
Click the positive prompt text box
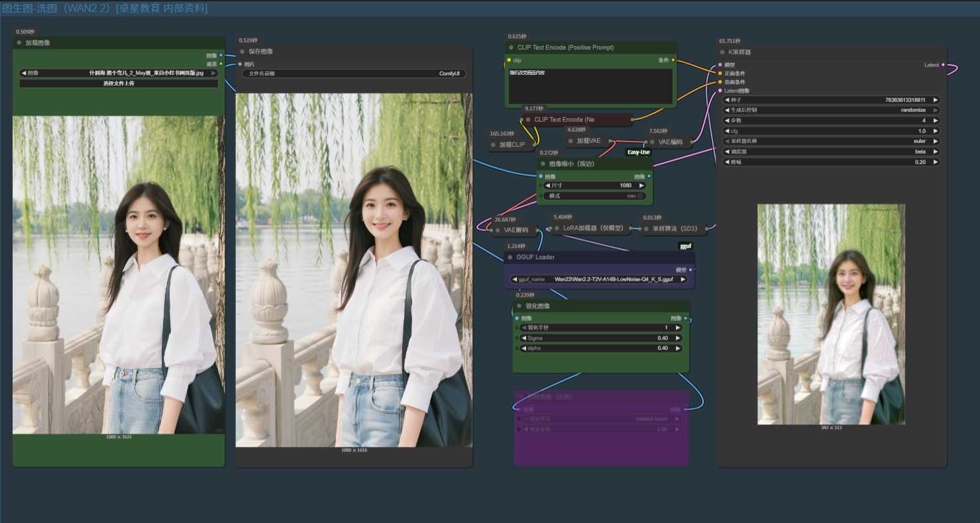tap(590, 86)
